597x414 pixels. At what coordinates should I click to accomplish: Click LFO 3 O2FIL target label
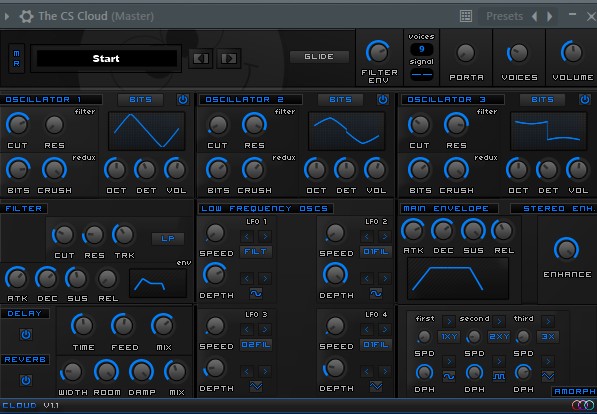tap(255, 345)
